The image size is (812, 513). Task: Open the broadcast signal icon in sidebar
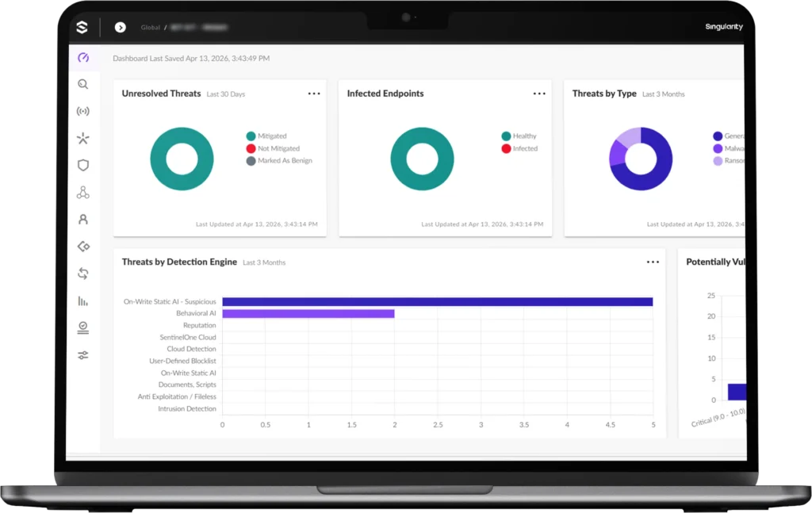(x=83, y=112)
